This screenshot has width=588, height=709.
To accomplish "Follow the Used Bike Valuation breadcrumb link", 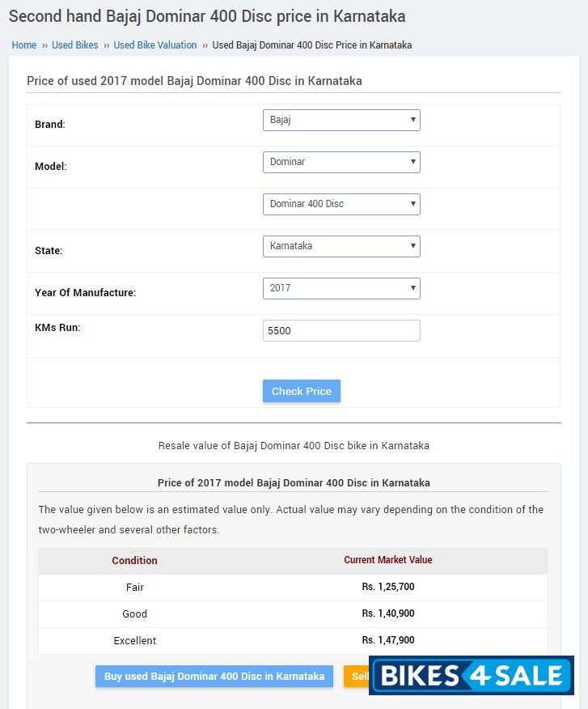I will (x=155, y=45).
